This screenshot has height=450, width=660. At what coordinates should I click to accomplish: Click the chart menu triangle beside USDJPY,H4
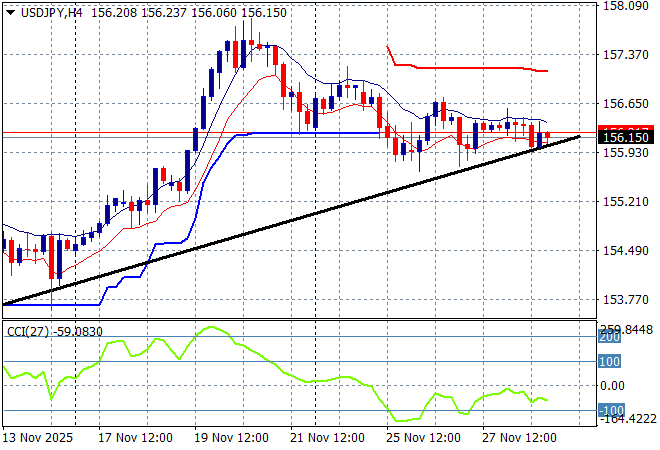10,12
